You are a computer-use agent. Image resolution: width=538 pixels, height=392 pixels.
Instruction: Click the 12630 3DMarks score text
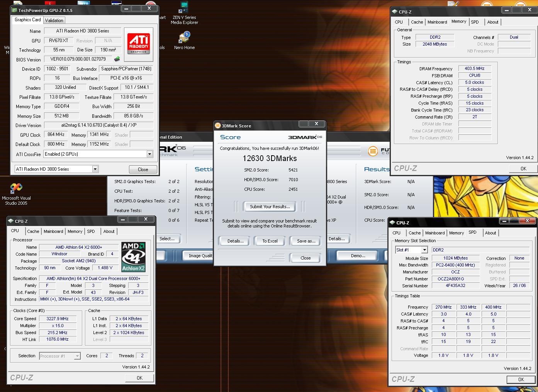click(270, 158)
